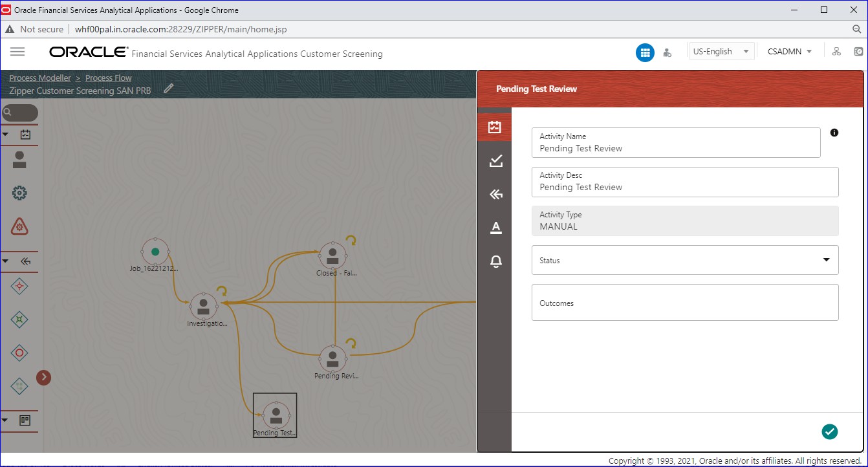Viewport: 868px width, 467px height.
Task: Select the diamond gateway with red cross
Action: pyautogui.click(x=19, y=286)
